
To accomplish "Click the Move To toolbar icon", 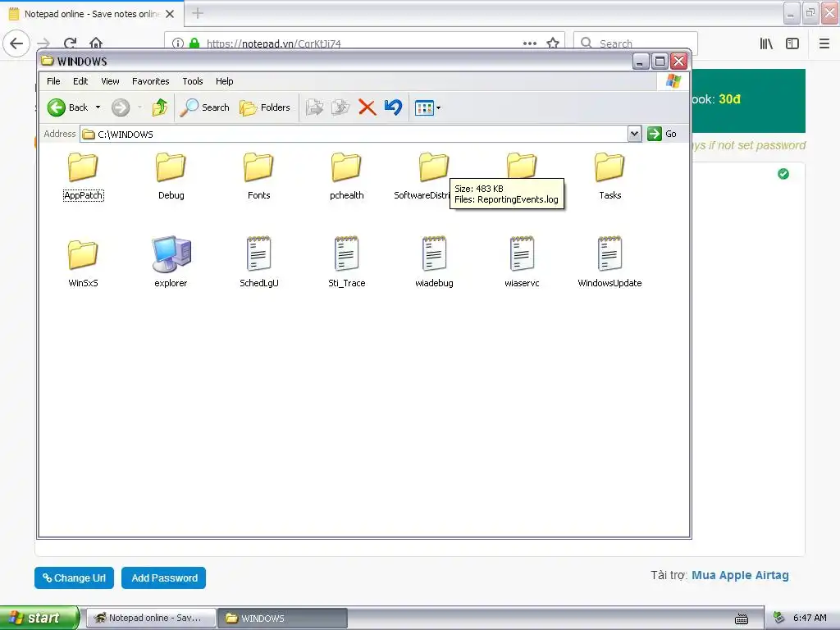I will click(x=314, y=107).
